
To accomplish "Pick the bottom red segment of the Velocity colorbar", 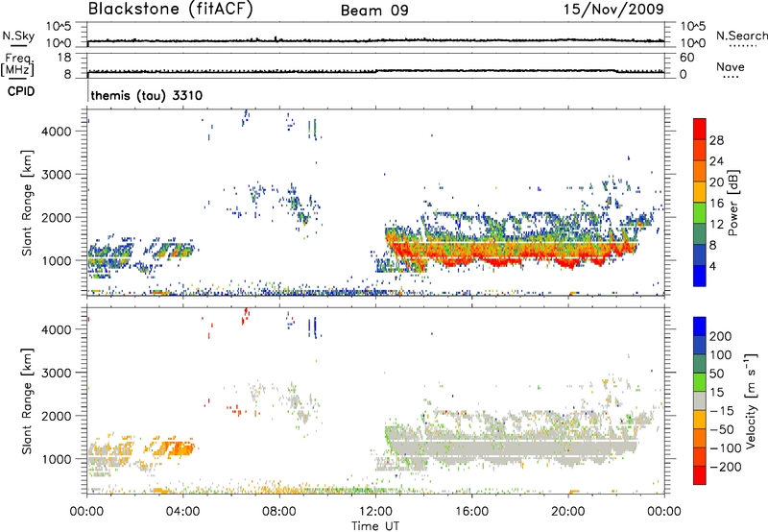I will point(700,475).
